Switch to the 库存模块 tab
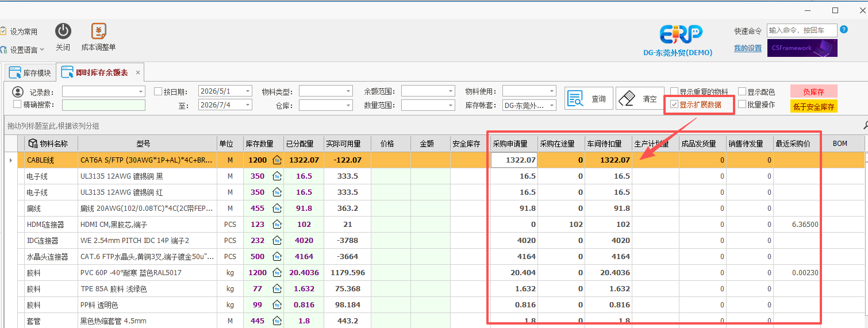This screenshot has height=328, width=868. pos(29,73)
